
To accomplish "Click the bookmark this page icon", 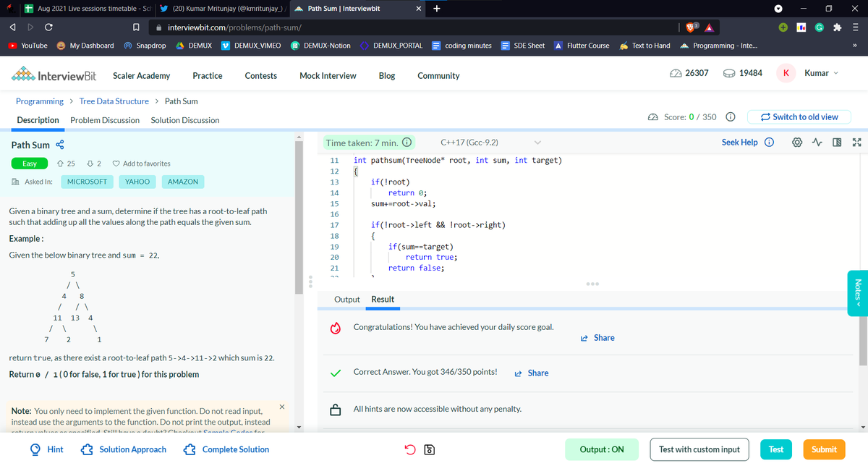I will point(137,27).
